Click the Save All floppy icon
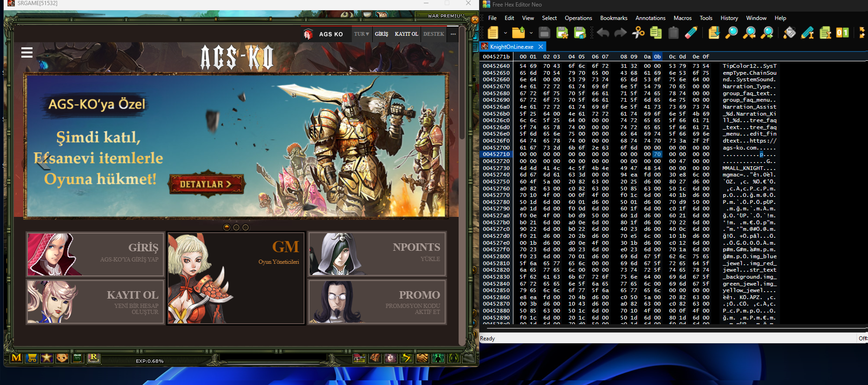This screenshot has height=385, width=868. tap(580, 33)
